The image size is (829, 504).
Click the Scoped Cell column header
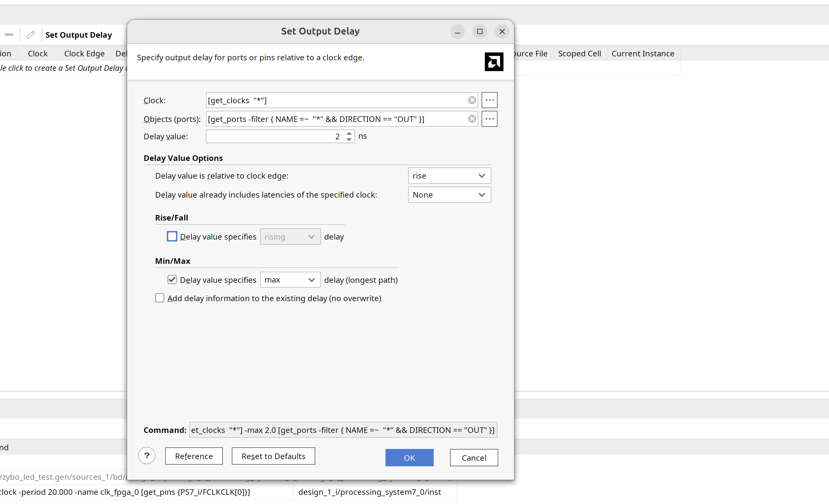coord(579,53)
